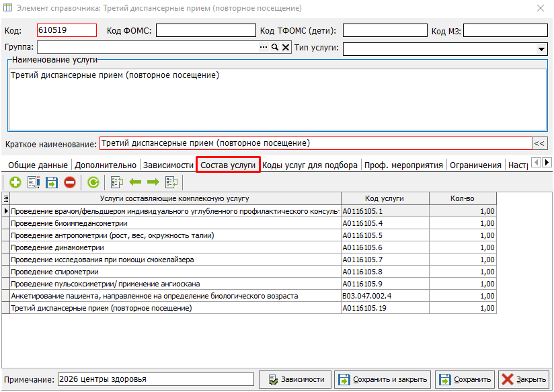The height and width of the screenshot is (392, 554).
Task: Click the green add service icon
Action: (x=15, y=182)
